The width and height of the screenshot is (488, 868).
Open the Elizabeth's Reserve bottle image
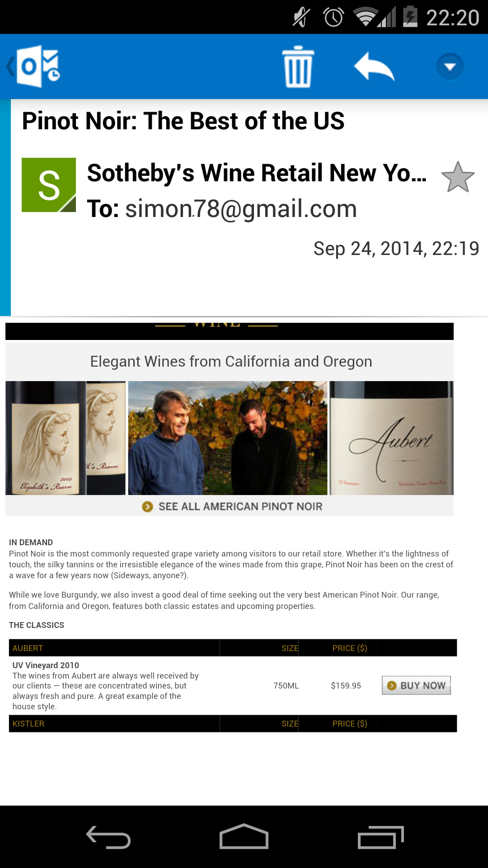66,438
